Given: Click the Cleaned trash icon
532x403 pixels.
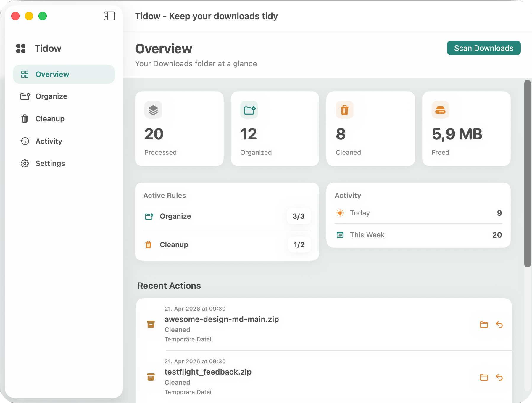Looking at the screenshot, I should point(345,110).
